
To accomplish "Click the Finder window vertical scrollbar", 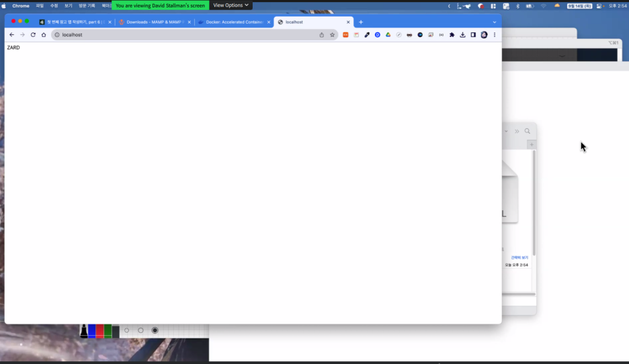I will 534,202.
